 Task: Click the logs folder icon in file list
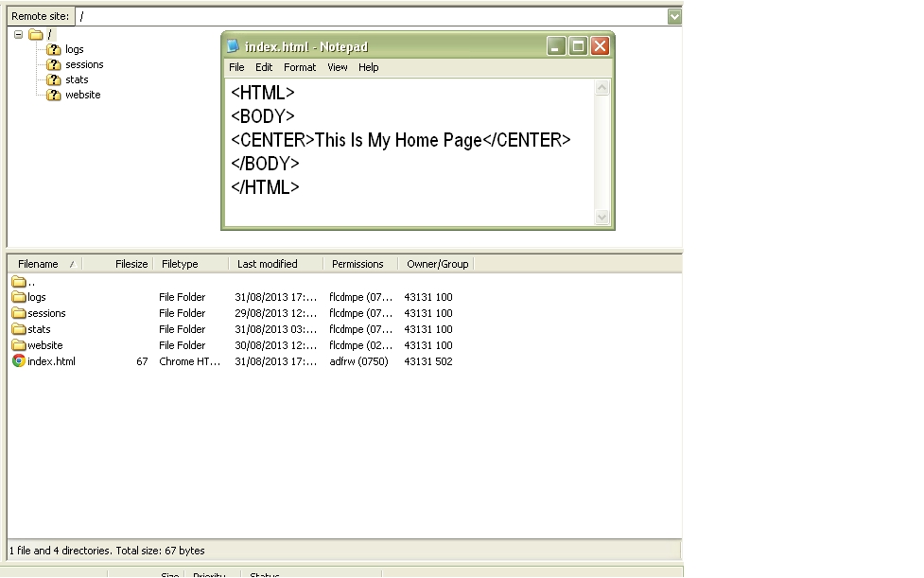pyautogui.click(x=19, y=297)
